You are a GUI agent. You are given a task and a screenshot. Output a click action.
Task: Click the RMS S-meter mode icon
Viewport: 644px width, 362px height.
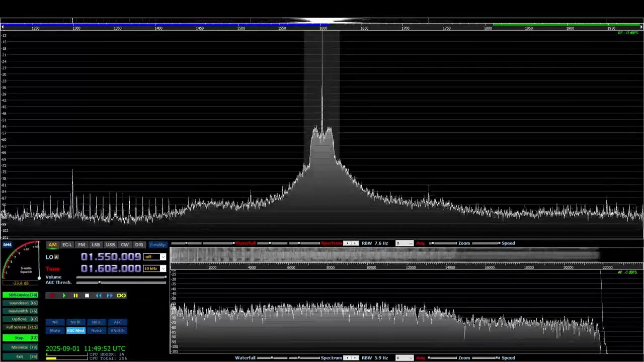pos(7,245)
